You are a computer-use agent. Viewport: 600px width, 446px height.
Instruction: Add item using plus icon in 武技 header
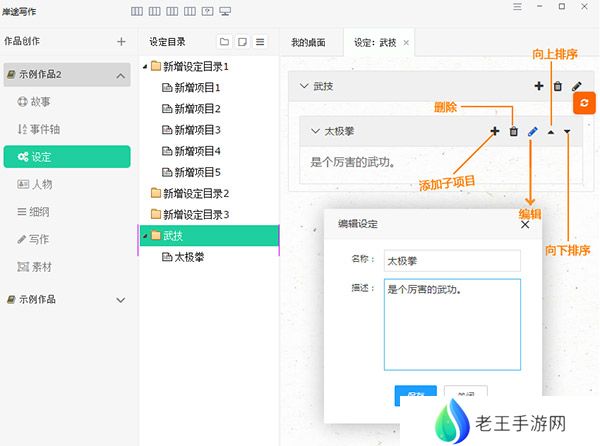point(539,86)
